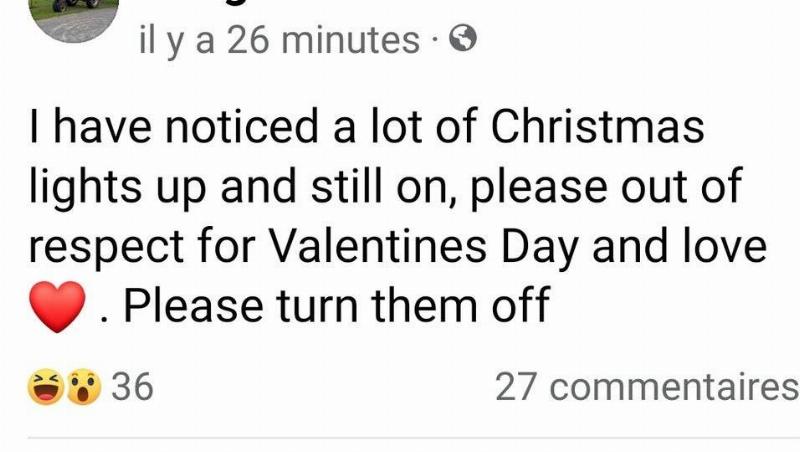Image resolution: width=800 pixels, height=452 pixels.
Task: Click the surprised Wow reaction emoji
Action: click(x=84, y=388)
